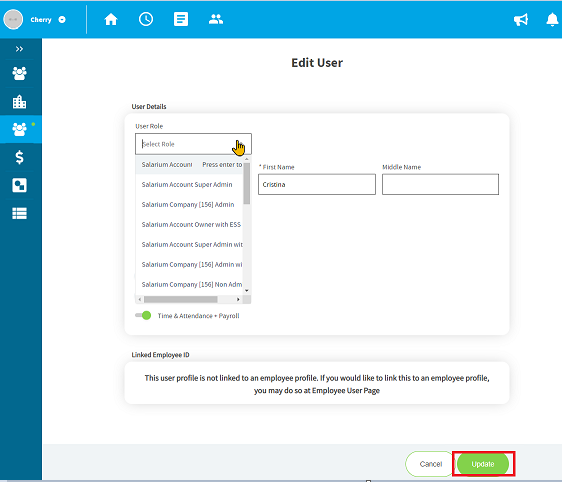Open the document reports icon in top bar
This screenshot has width=562, height=482.
tap(181, 19)
